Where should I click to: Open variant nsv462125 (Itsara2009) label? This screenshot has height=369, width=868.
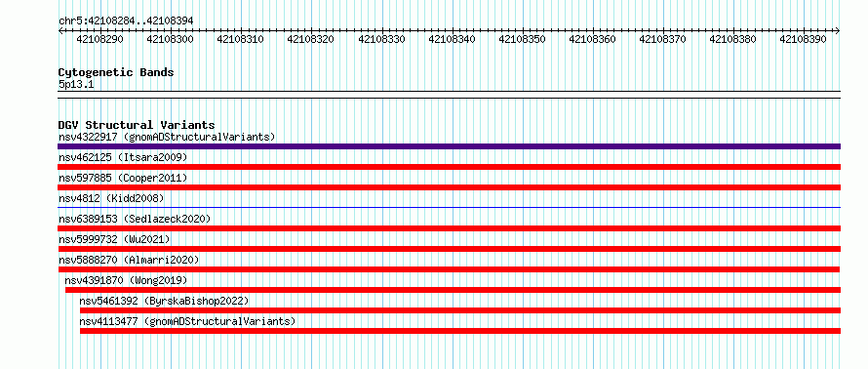coord(123,157)
